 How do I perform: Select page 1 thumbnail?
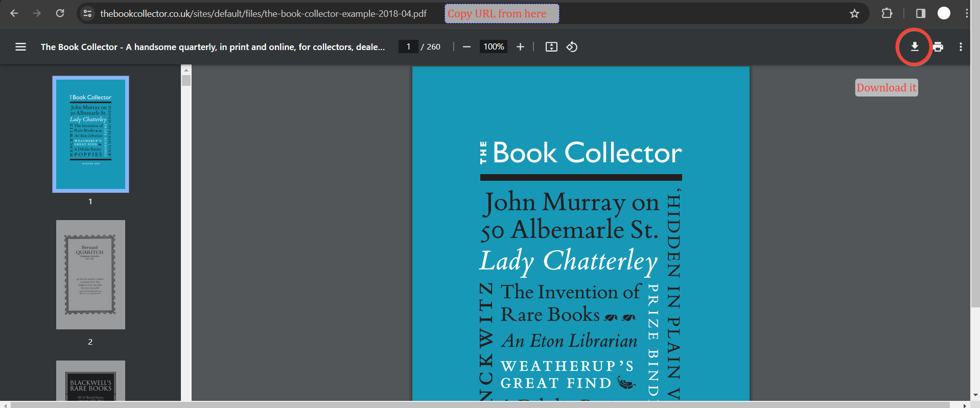pyautogui.click(x=90, y=134)
